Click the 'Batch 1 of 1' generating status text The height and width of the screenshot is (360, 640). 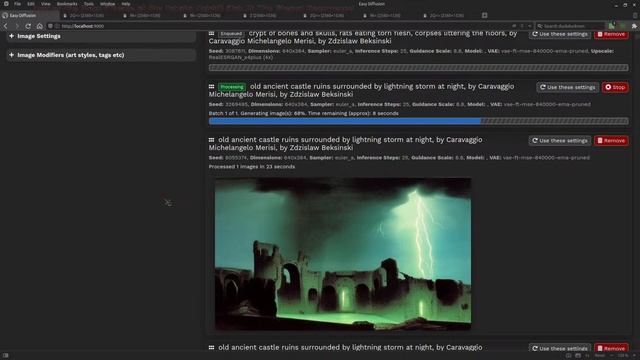tap(303, 113)
